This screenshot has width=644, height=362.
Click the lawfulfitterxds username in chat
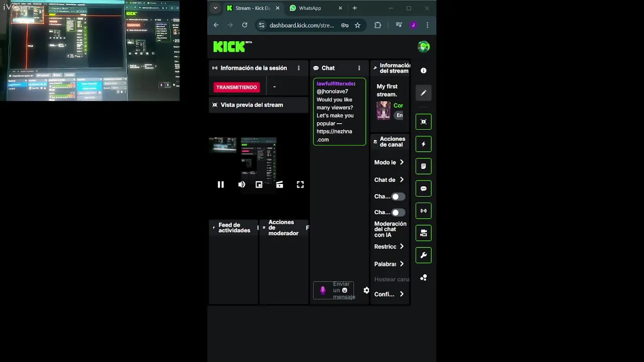click(335, 83)
